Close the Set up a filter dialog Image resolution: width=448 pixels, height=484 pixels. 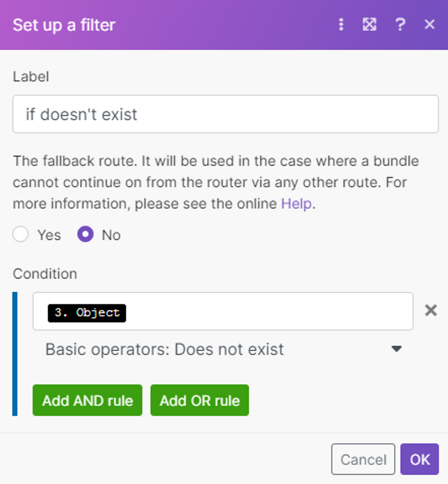tap(429, 24)
